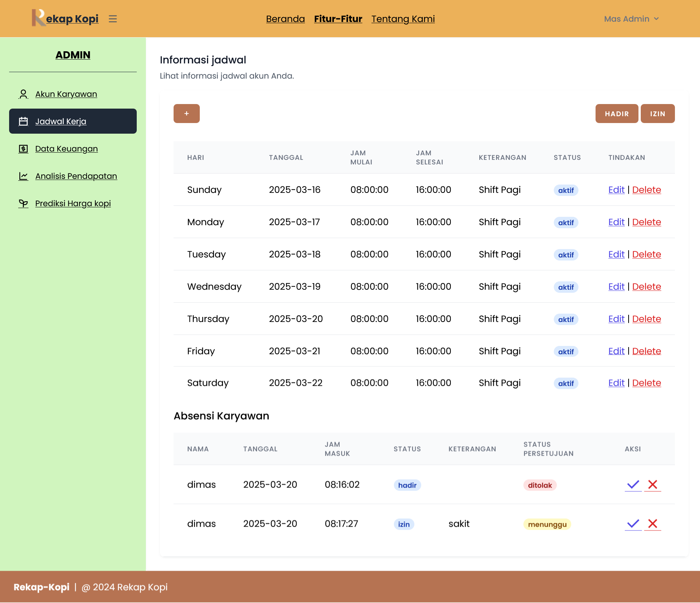700x603 pixels.
Task: Delete the Saturday schedule
Action: click(x=646, y=383)
